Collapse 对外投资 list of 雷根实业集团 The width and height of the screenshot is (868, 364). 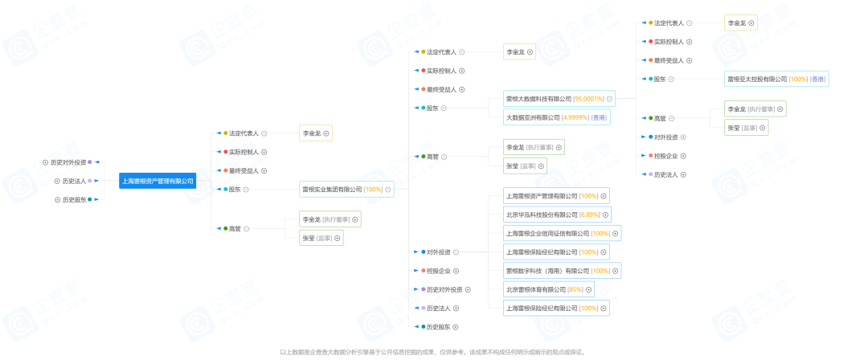click(456, 252)
